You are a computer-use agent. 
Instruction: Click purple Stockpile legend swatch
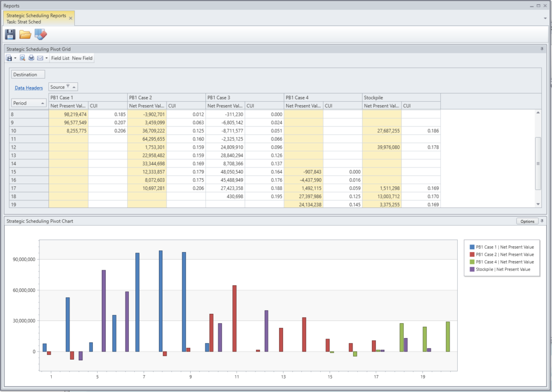click(x=472, y=269)
